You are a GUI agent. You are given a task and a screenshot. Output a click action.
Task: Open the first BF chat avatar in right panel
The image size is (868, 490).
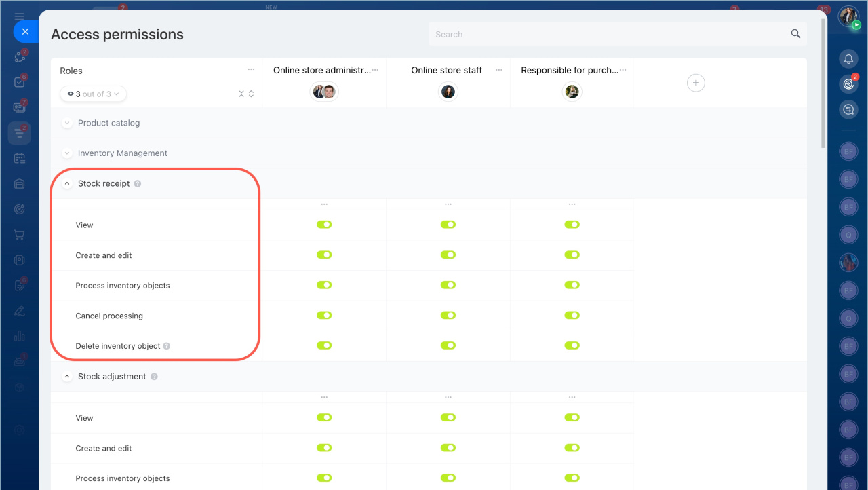[848, 151]
